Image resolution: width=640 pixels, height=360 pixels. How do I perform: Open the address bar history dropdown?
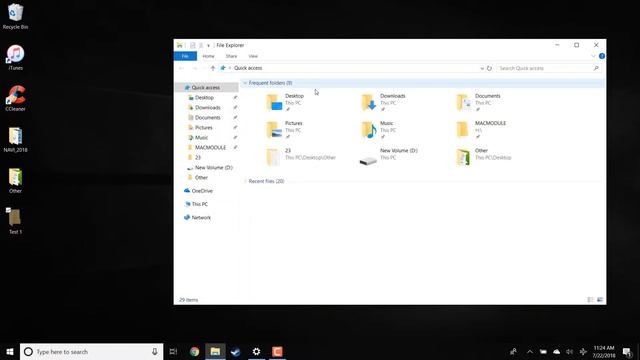482,68
